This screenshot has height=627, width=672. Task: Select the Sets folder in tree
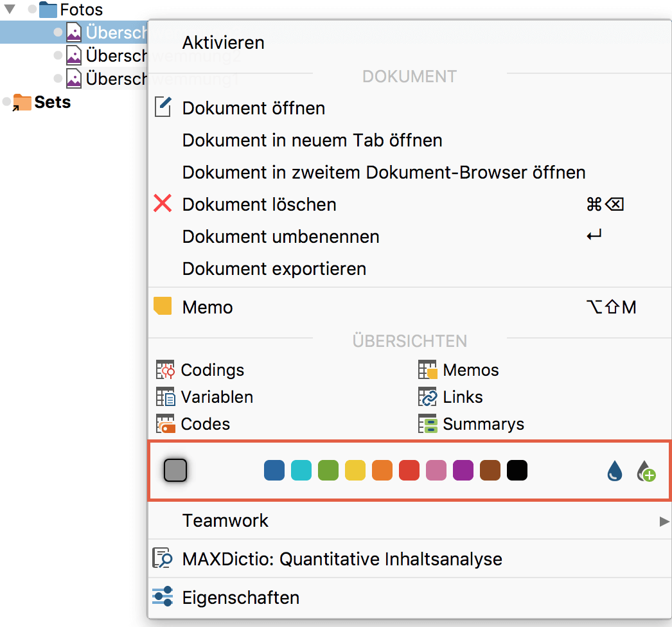coord(51,102)
